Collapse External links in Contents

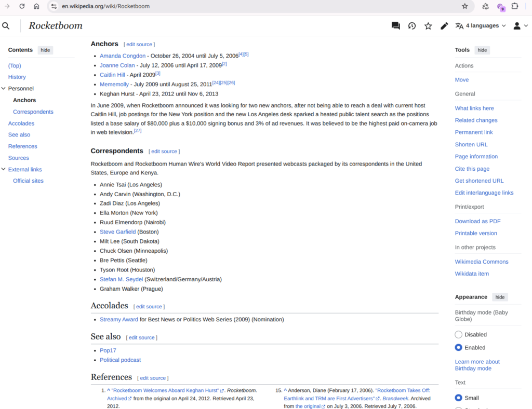pyautogui.click(x=4, y=170)
